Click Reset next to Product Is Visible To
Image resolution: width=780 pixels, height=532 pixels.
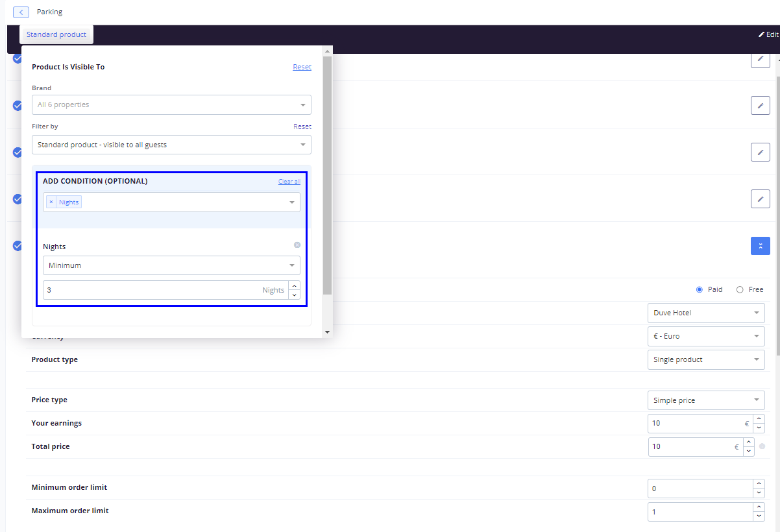click(302, 67)
